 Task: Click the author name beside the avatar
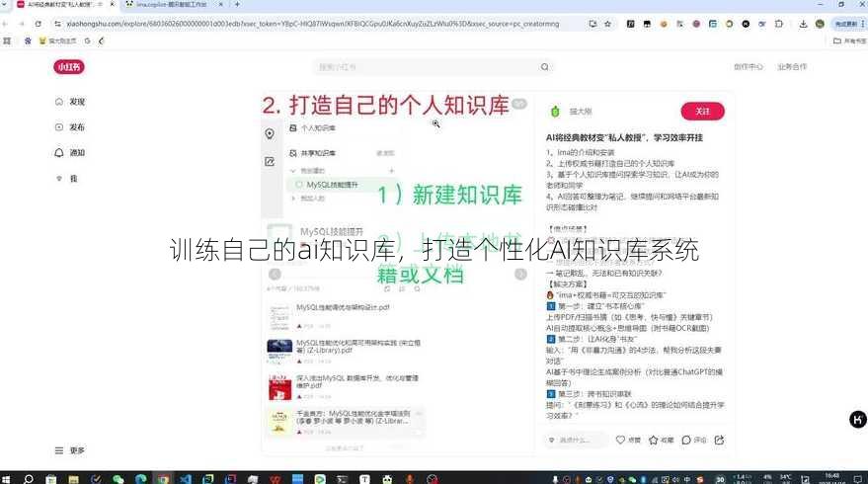tap(581, 112)
